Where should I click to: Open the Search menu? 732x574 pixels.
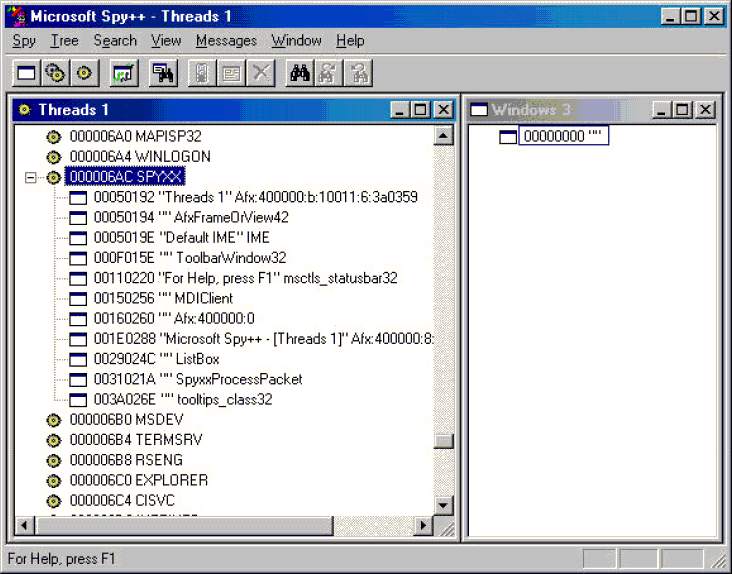pos(115,41)
